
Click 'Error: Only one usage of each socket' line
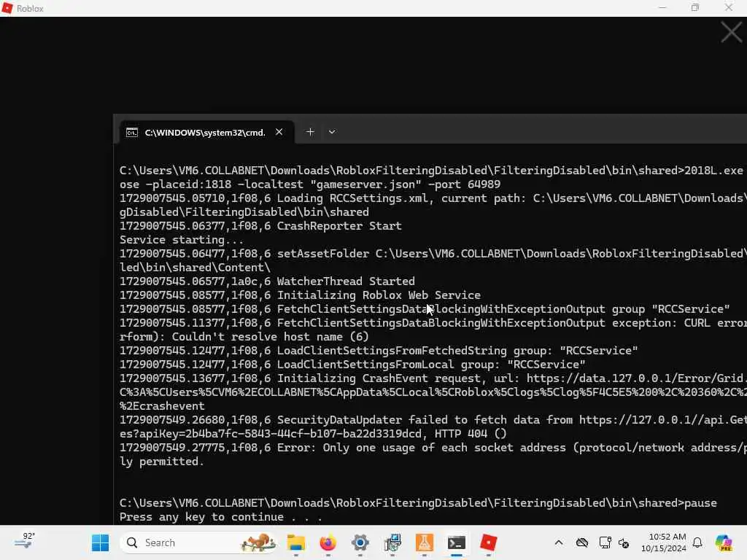433,447
